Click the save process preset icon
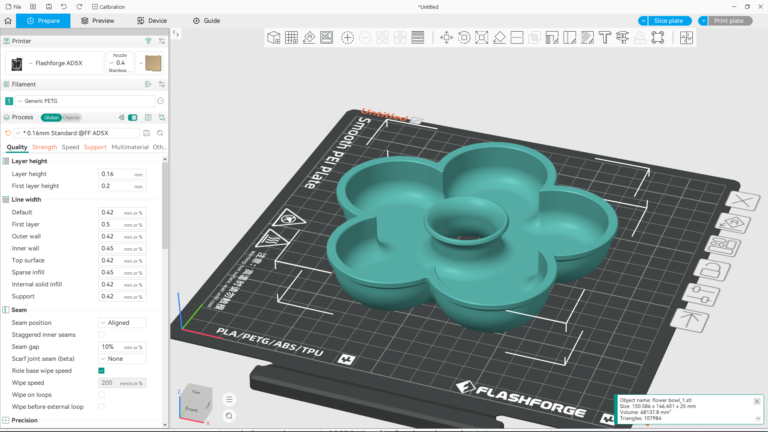Viewport: 768px width, 432px height. (146, 133)
